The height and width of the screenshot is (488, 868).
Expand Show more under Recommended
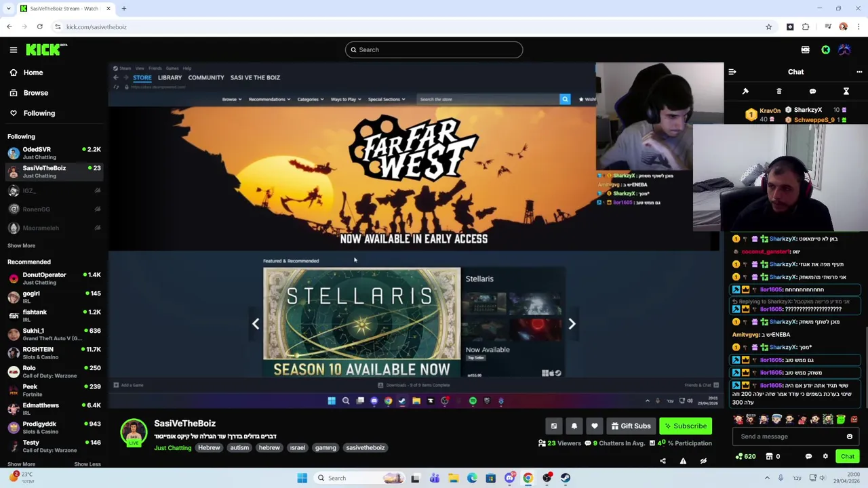point(21,464)
